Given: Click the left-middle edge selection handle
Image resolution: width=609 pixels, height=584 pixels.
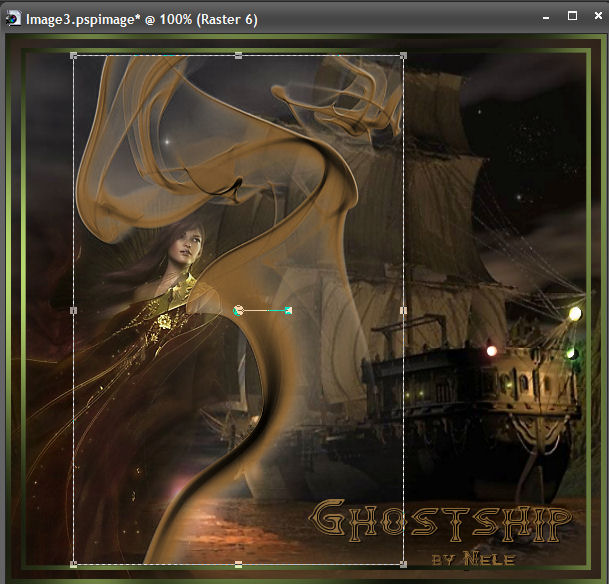Looking at the screenshot, I should coord(74,311).
